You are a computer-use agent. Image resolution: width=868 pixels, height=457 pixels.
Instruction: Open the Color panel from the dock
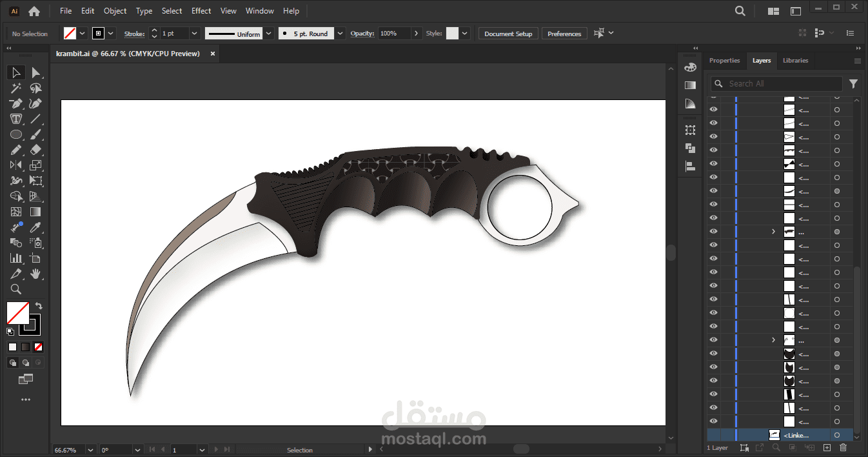690,67
